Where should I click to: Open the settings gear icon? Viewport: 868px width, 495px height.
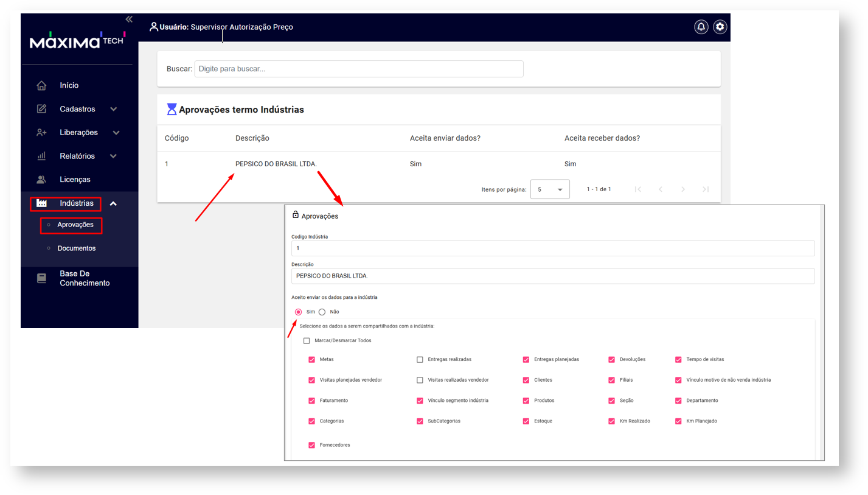point(720,27)
